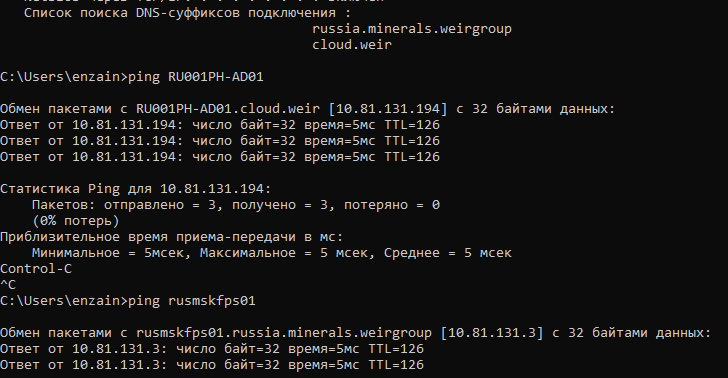
Task: Place cursor on ping rusmskfps01 command
Action: (x=191, y=301)
